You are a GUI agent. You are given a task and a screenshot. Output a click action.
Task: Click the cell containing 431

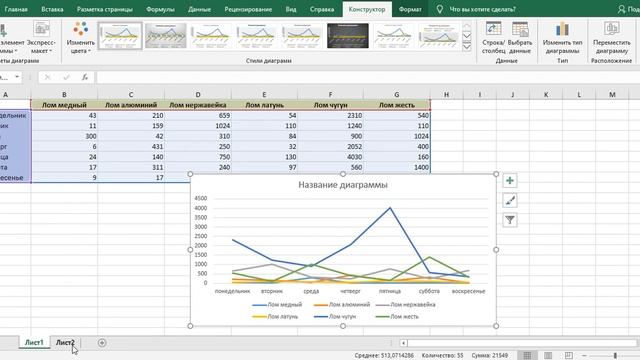(x=131, y=147)
